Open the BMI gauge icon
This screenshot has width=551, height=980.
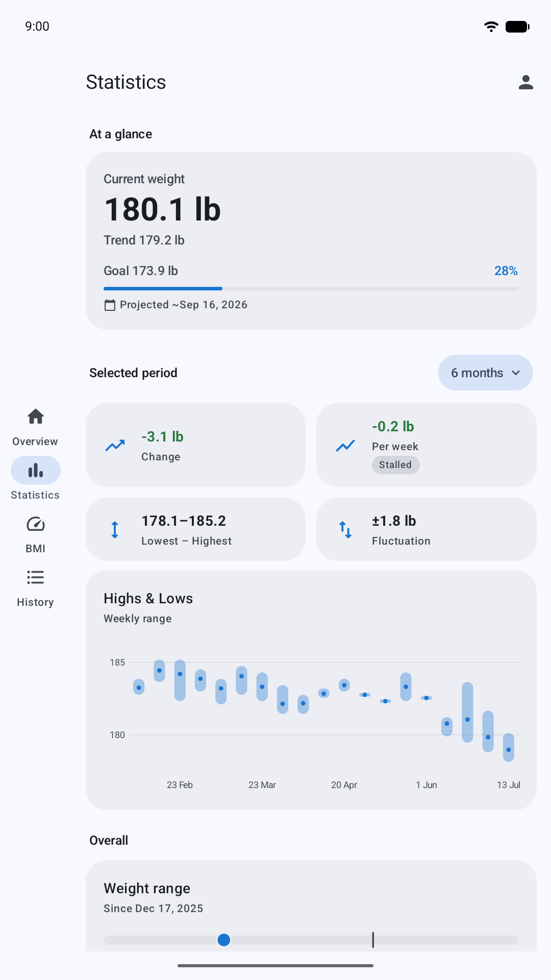click(x=35, y=524)
